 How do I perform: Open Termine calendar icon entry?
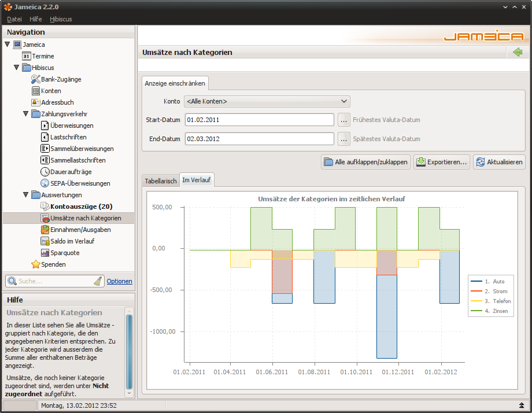27,56
